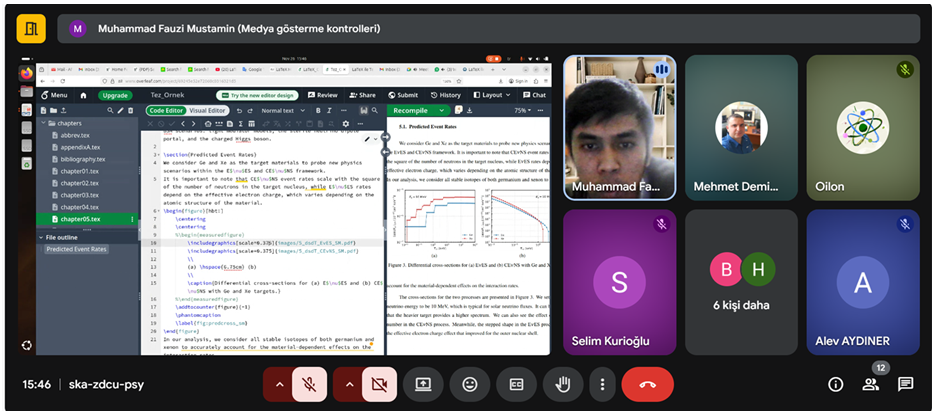Open the three-dot more options in call bar
Screen dimensions: 935x415
[602, 384]
